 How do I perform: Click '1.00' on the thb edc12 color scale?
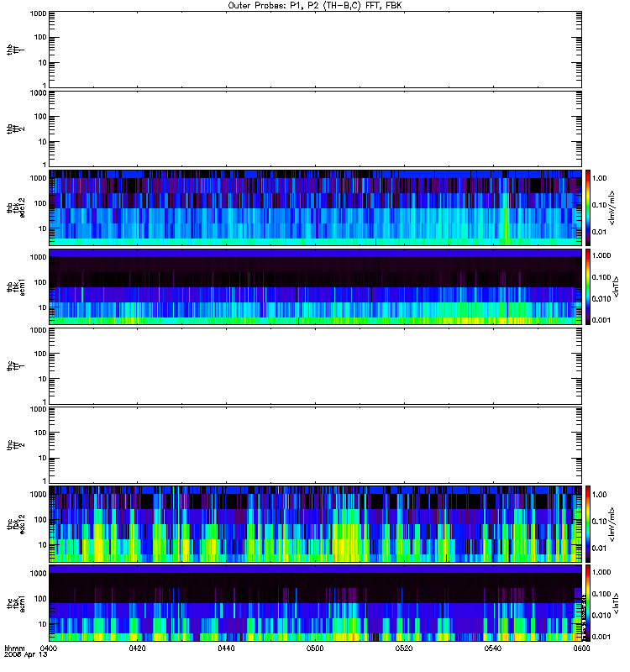coord(599,178)
